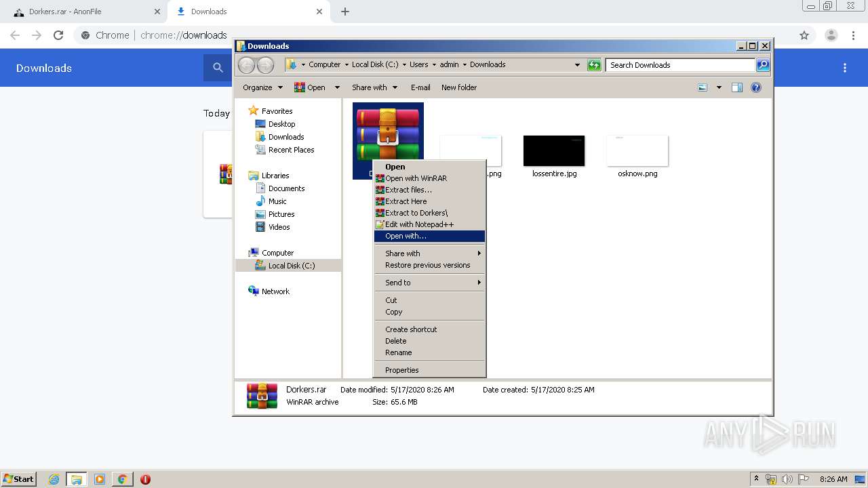Open Pictures library in navigation pane

pos(281,214)
